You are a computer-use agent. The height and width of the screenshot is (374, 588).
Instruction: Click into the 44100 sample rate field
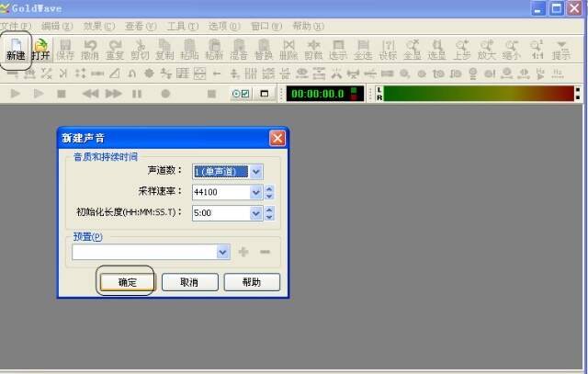[221, 192]
